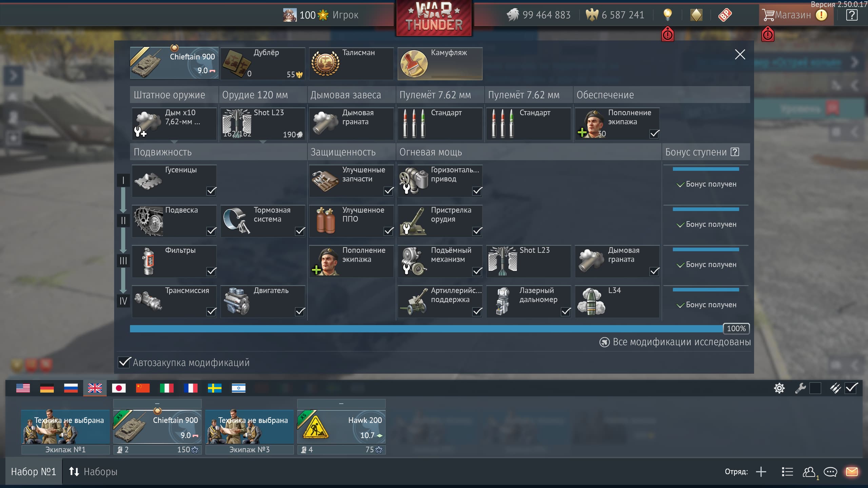The width and height of the screenshot is (868, 488).
Task: Open the mail envelope icon
Action: (851, 471)
